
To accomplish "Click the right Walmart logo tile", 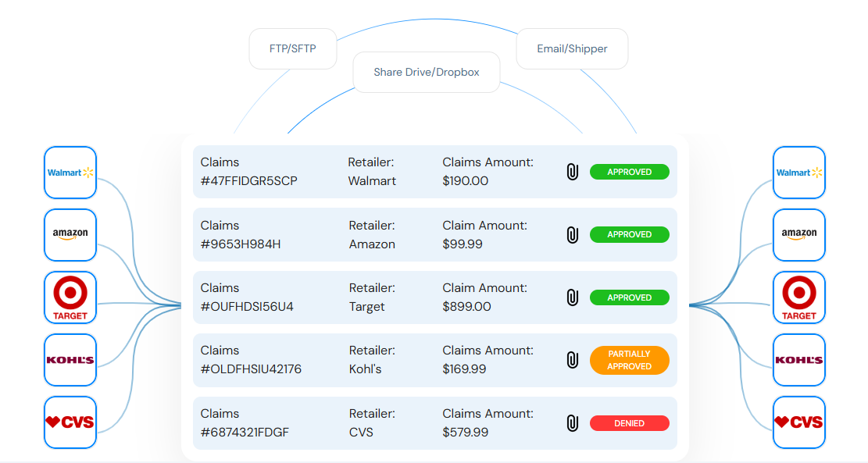I will coord(799,173).
